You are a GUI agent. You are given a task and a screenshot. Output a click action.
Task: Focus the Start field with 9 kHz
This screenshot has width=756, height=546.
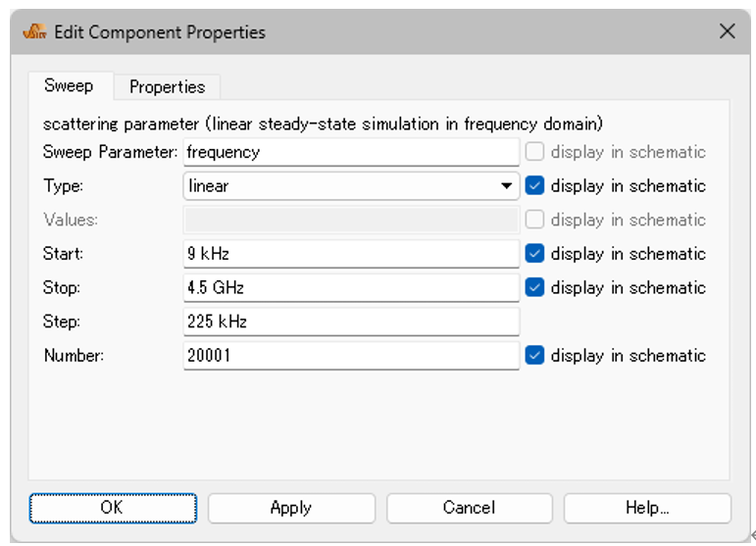click(x=351, y=254)
